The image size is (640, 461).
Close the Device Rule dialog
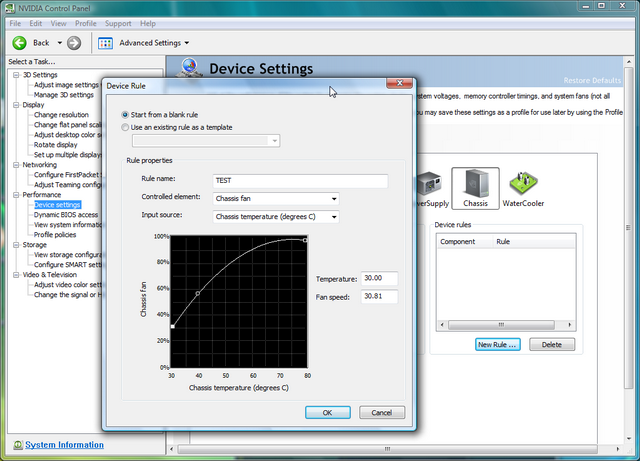[400, 83]
